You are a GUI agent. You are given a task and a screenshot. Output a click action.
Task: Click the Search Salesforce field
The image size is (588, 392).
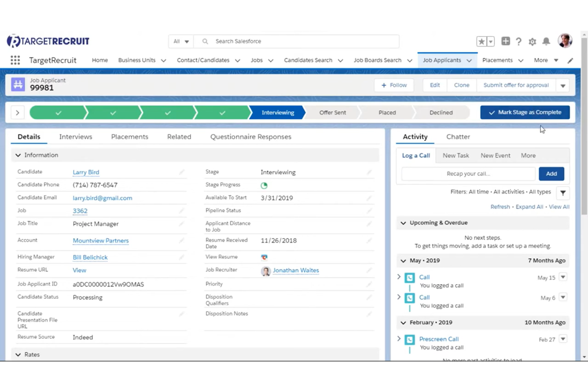point(296,41)
